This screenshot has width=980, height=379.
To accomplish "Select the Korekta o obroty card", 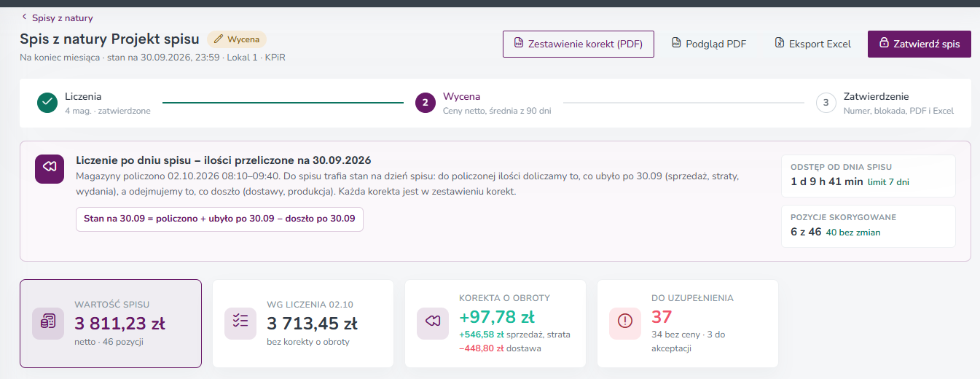I will (x=495, y=324).
